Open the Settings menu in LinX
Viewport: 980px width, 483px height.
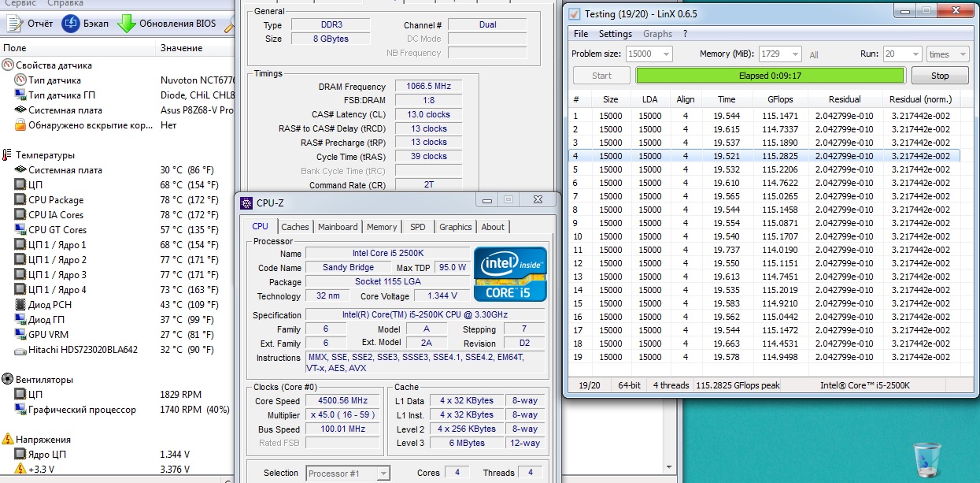click(615, 34)
